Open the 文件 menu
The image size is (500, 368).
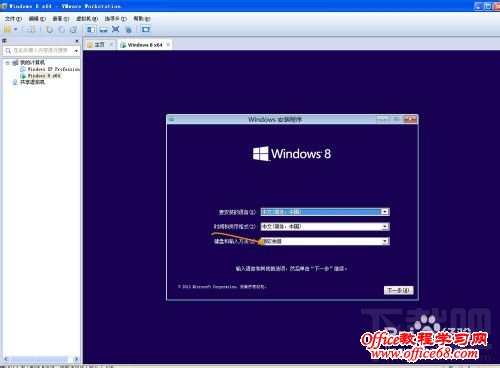tap(13, 19)
